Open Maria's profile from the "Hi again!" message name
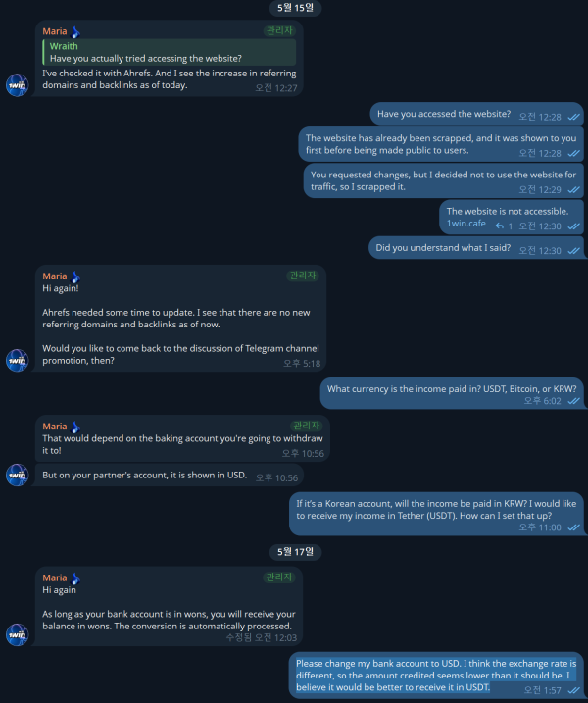 coord(54,276)
